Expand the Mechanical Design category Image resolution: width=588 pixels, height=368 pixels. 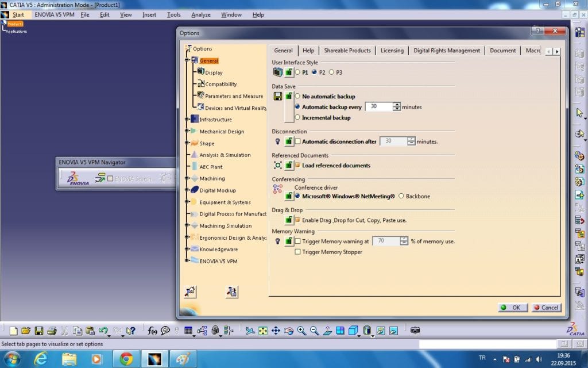187,132
